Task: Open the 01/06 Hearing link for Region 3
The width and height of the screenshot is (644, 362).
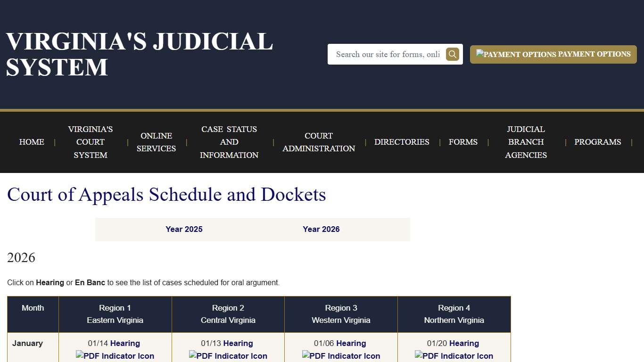Action: (x=352, y=343)
